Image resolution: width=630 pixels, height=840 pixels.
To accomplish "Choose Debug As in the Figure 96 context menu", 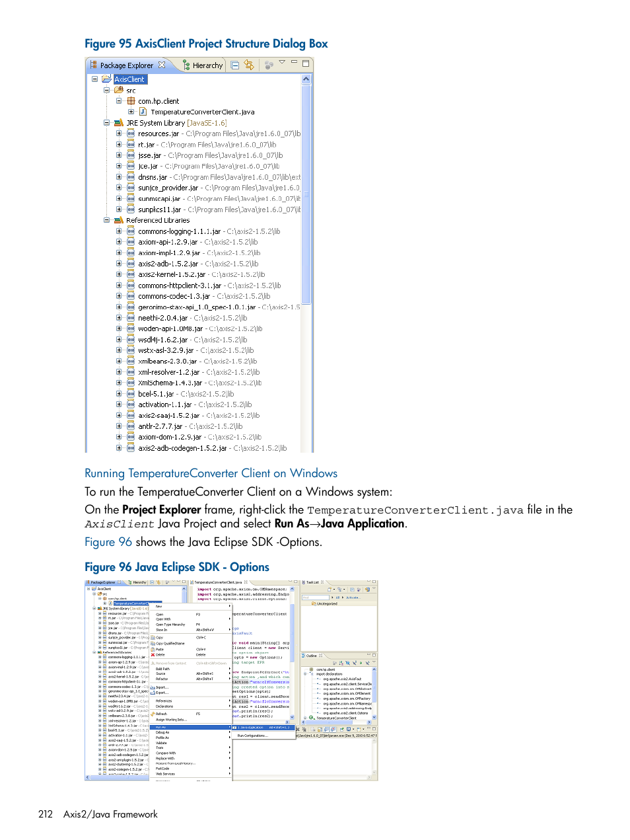I will pyautogui.click(x=191, y=732).
